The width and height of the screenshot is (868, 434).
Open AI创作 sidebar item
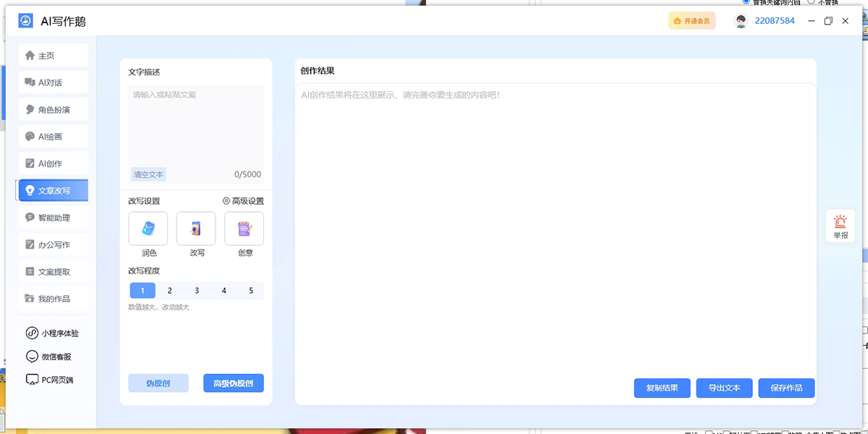click(54, 163)
